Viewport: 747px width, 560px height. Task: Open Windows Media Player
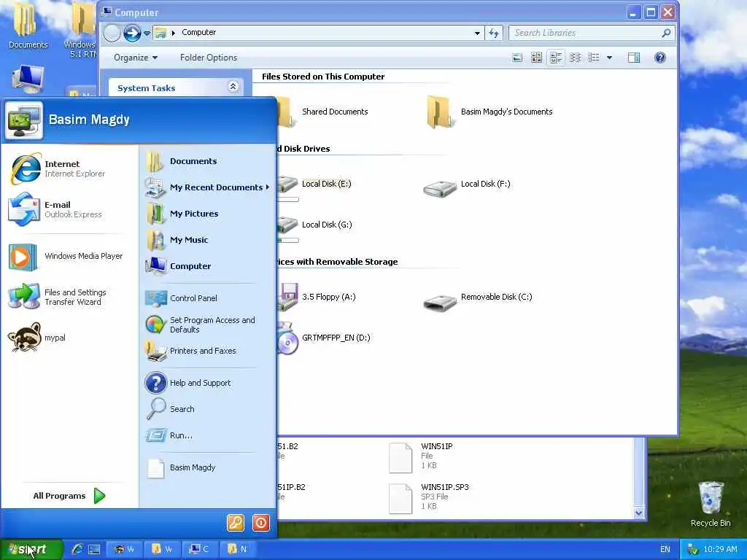click(64, 256)
